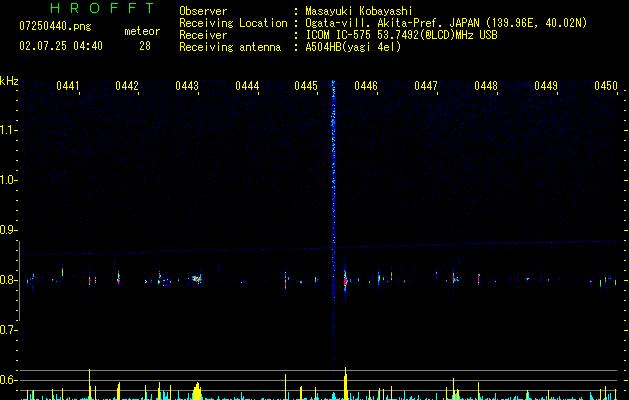Click the A504HB(yagi 4el) antenna value

353,47
